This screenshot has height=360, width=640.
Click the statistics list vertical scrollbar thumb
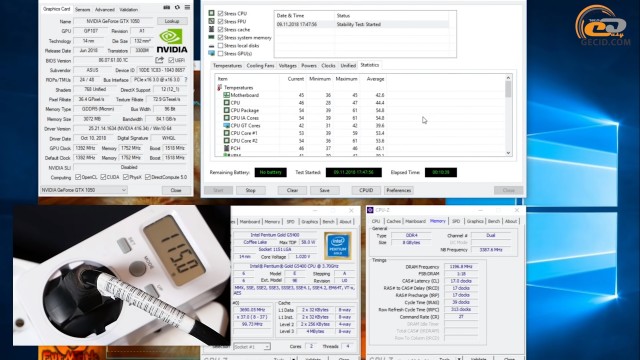(508, 89)
